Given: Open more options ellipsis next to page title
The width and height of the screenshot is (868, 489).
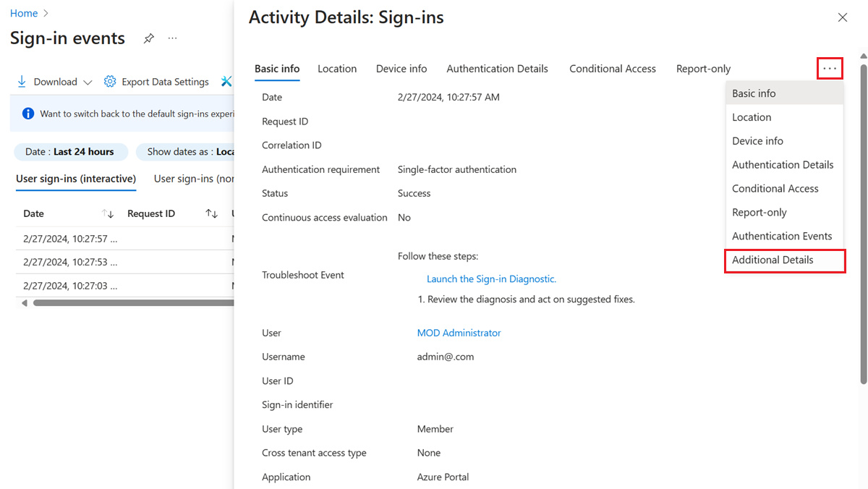Looking at the screenshot, I should click(x=172, y=38).
